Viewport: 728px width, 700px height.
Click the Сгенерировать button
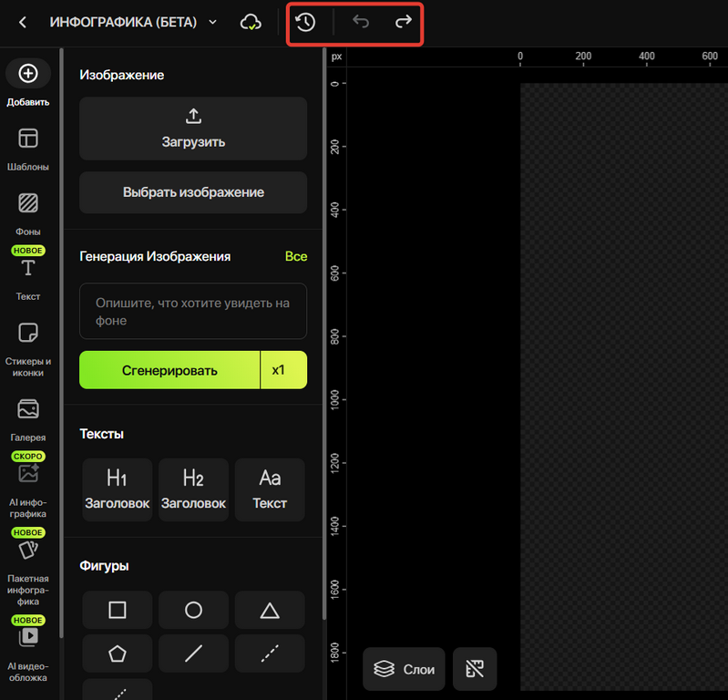(x=169, y=370)
